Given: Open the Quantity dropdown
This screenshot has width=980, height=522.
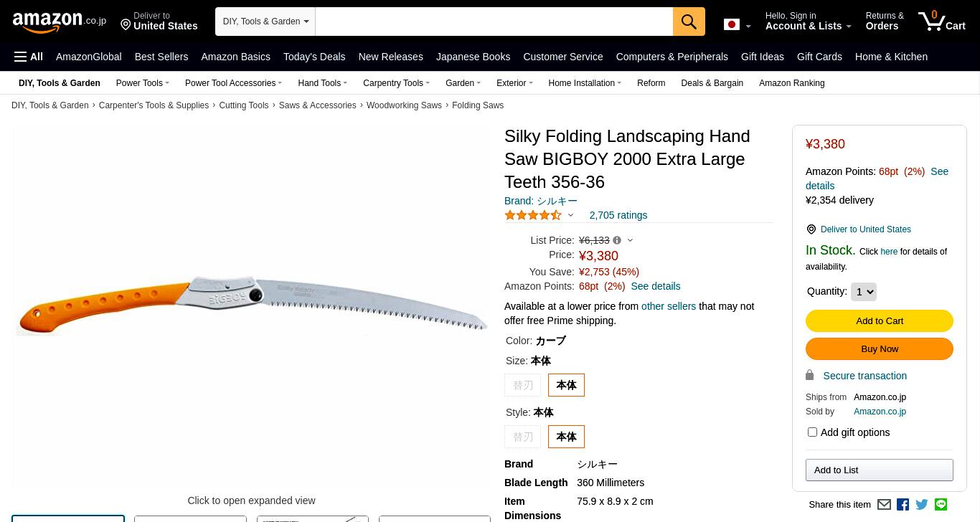Looking at the screenshot, I should click(864, 292).
